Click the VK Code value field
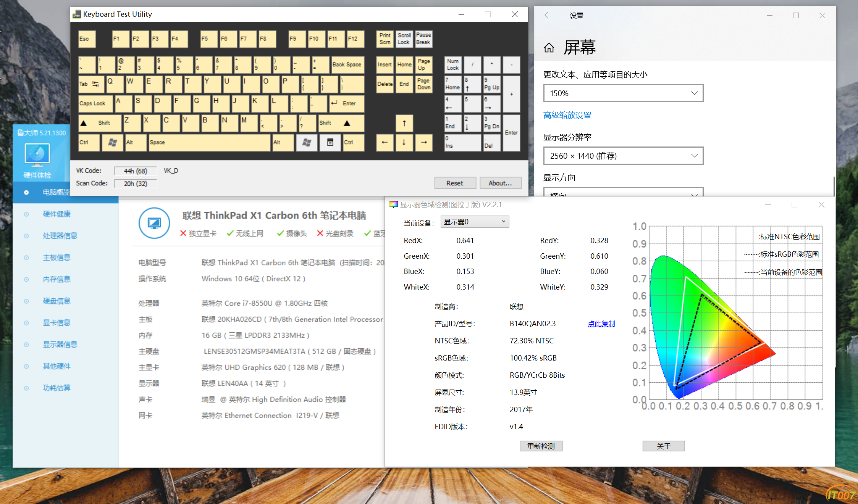Viewport: 858px width, 504px height. click(x=136, y=171)
